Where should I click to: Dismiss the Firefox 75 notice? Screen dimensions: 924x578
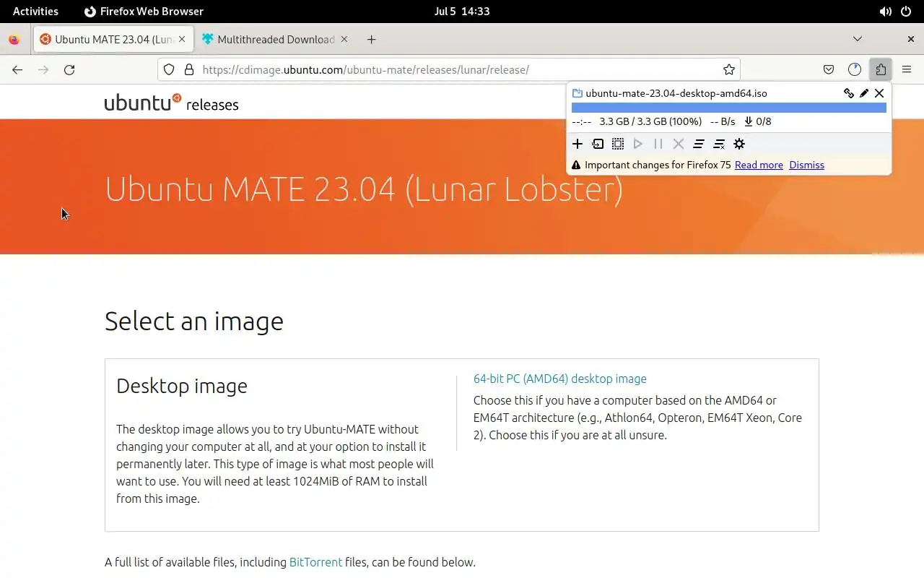[806, 165]
